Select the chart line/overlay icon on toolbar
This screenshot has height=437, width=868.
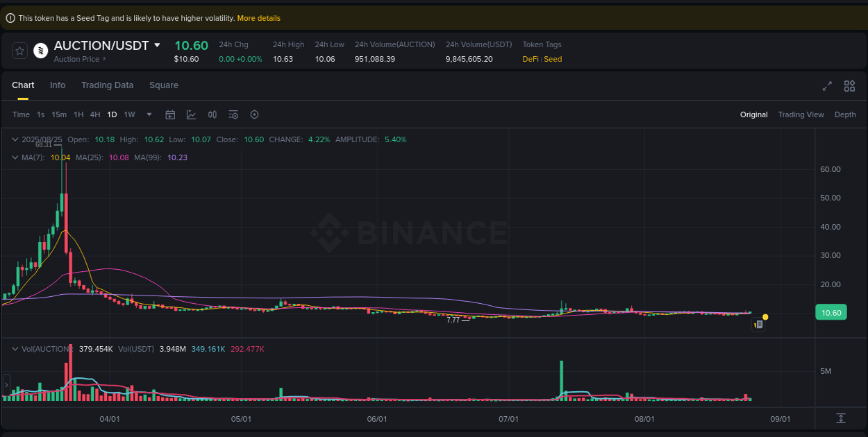(x=191, y=114)
